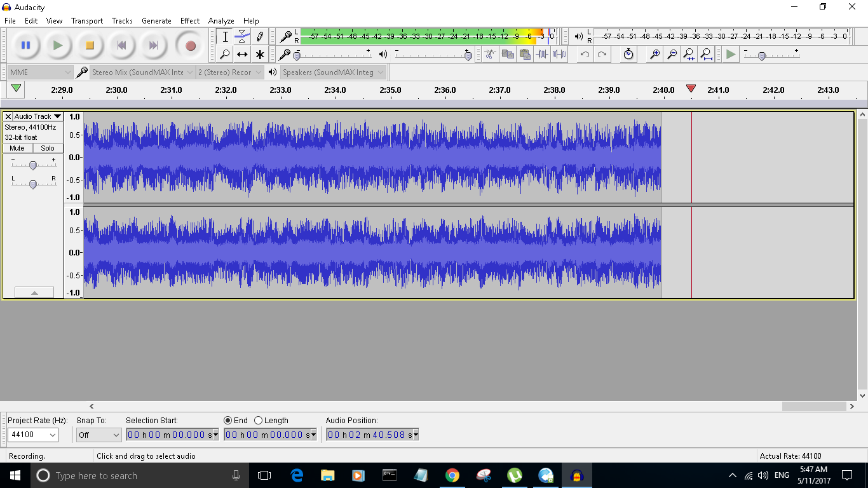Click the Zoom Out icon

point(672,55)
